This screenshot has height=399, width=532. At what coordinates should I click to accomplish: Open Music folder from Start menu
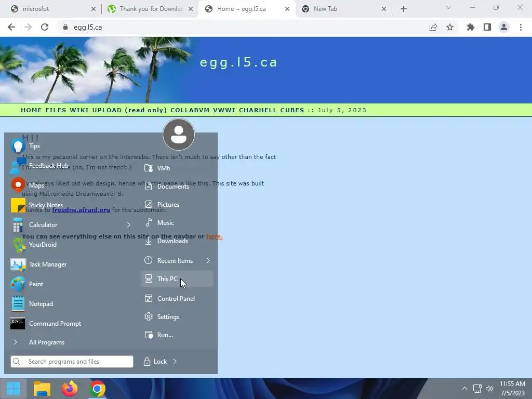click(177, 223)
